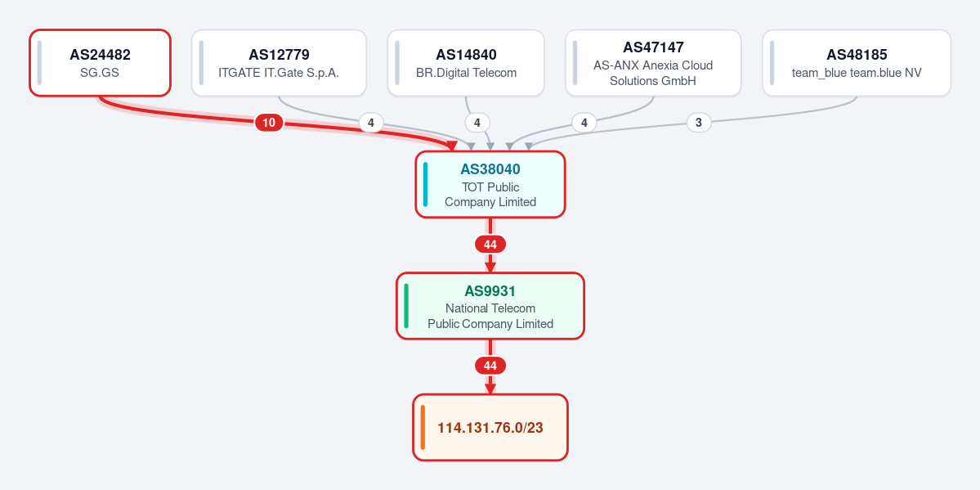The image size is (980, 490).
Task: Select the AS12779 ITGATE node
Action: [x=279, y=63]
